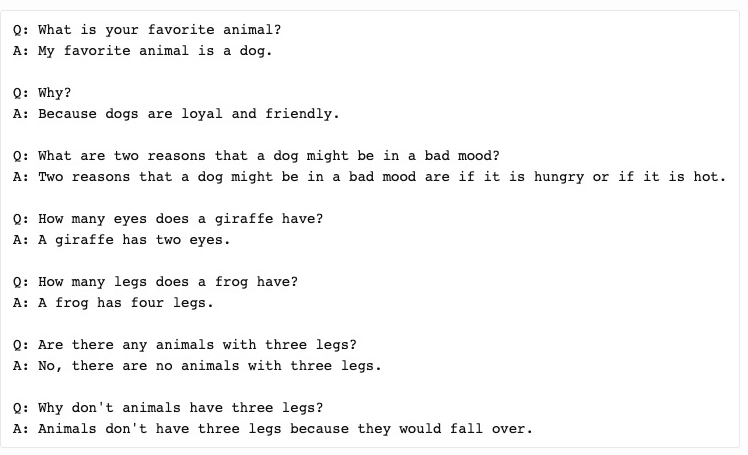The height and width of the screenshot is (455, 748).
Task: Click the word "giraffe" in the giraffe question
Action: pos(243,219)
